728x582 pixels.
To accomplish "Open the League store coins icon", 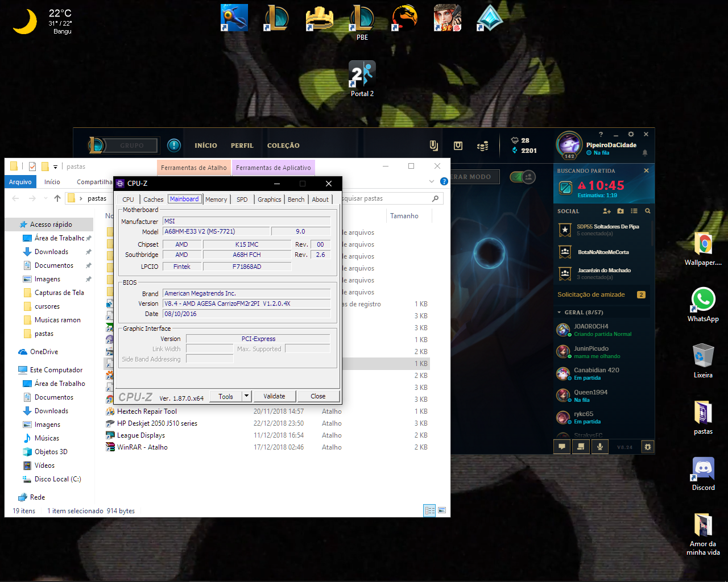I will 483,146.
